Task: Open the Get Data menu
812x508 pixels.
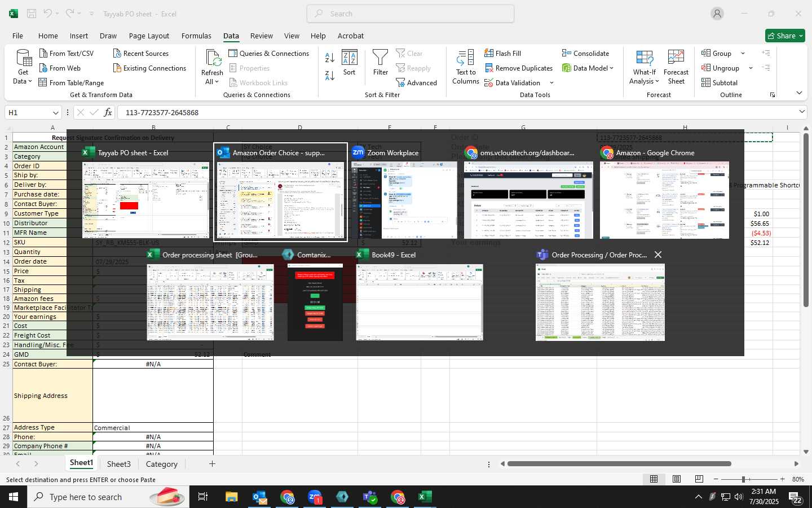Action: 23,67
